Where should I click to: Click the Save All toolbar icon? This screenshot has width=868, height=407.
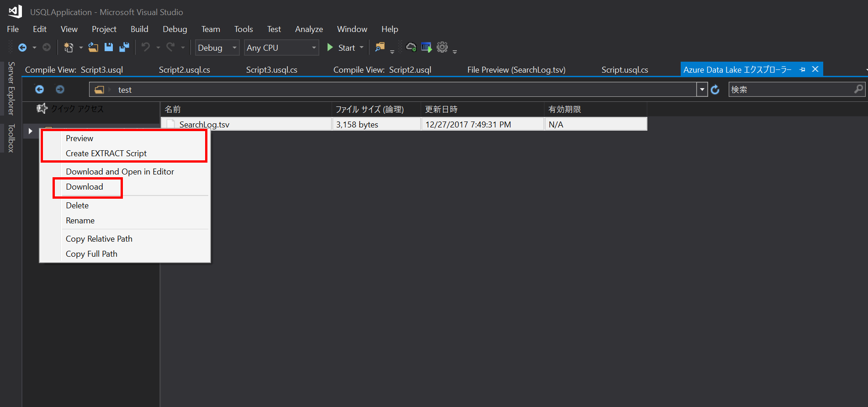tap(124, 48)
